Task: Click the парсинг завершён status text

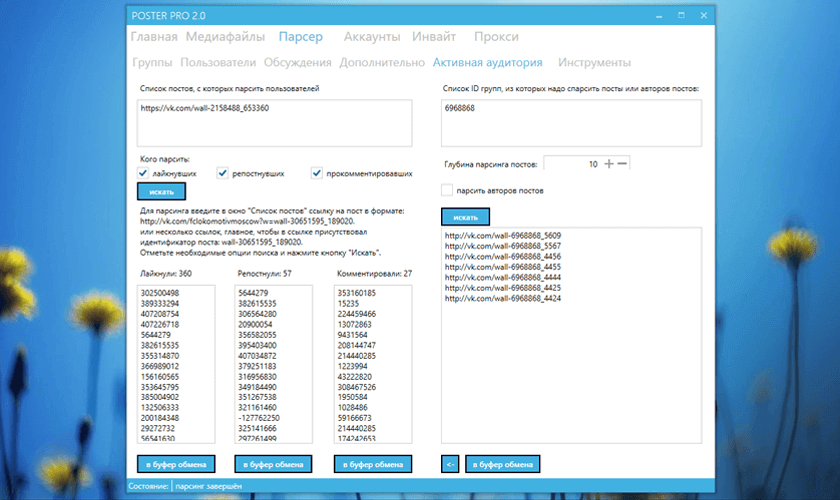Action: point(208,486)
